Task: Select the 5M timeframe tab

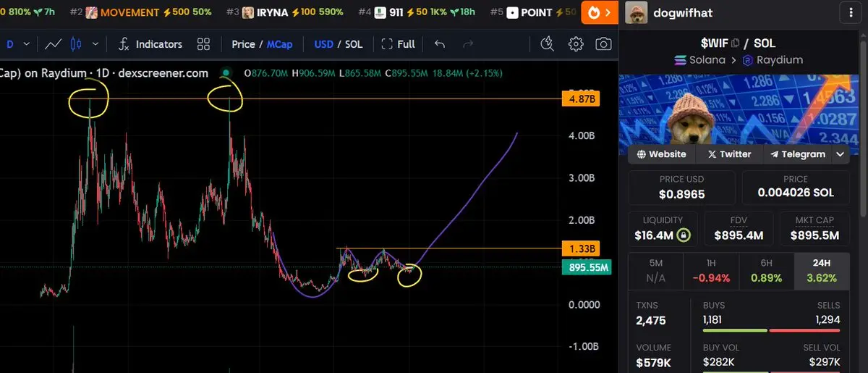Action: [x=658, y=271]
